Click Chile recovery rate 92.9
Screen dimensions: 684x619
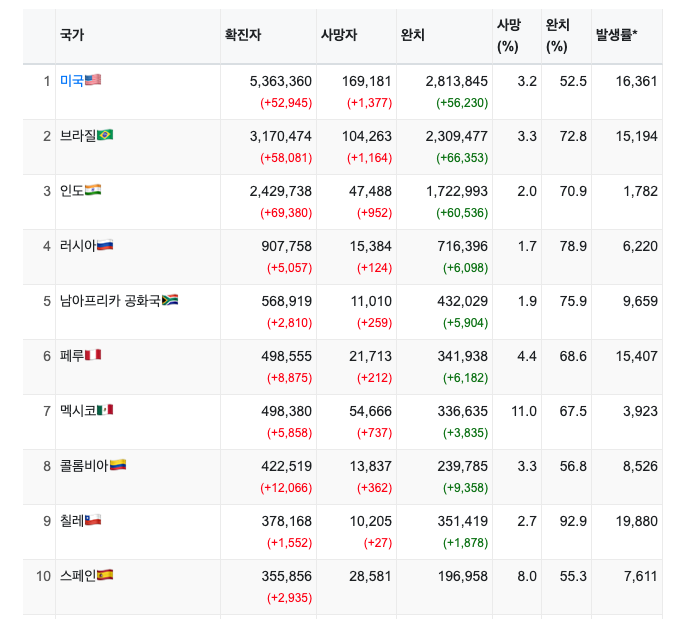[573, 521]
